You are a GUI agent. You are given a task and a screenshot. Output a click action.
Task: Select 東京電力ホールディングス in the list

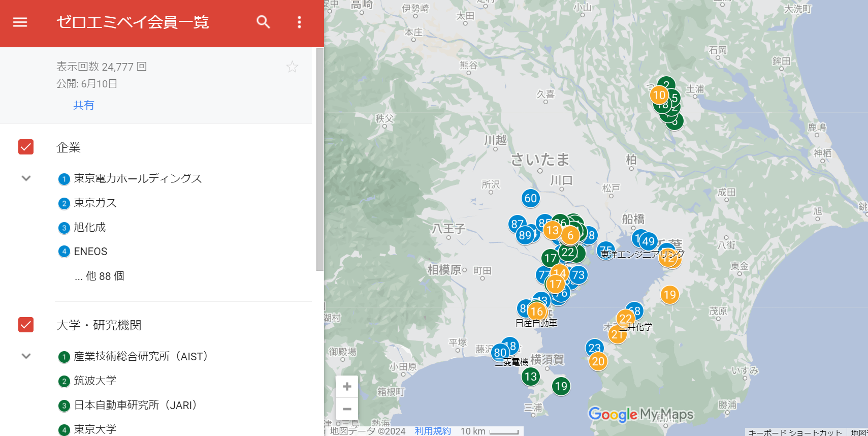(x=138, y=178)
